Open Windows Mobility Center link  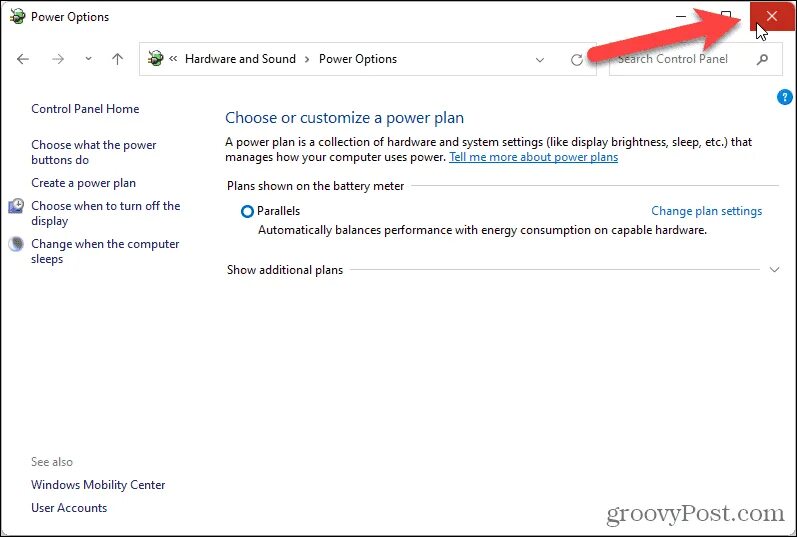coord(98,485)
